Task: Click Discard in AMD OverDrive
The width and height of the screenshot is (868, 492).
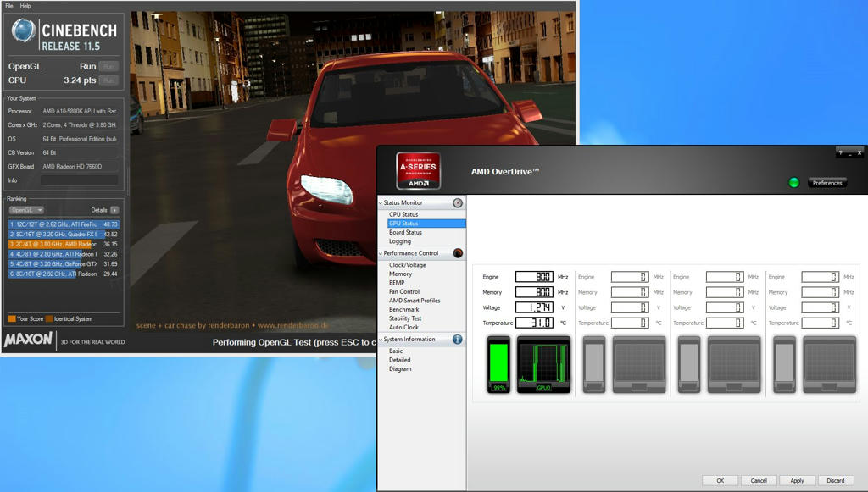Action: pos(835,480)
